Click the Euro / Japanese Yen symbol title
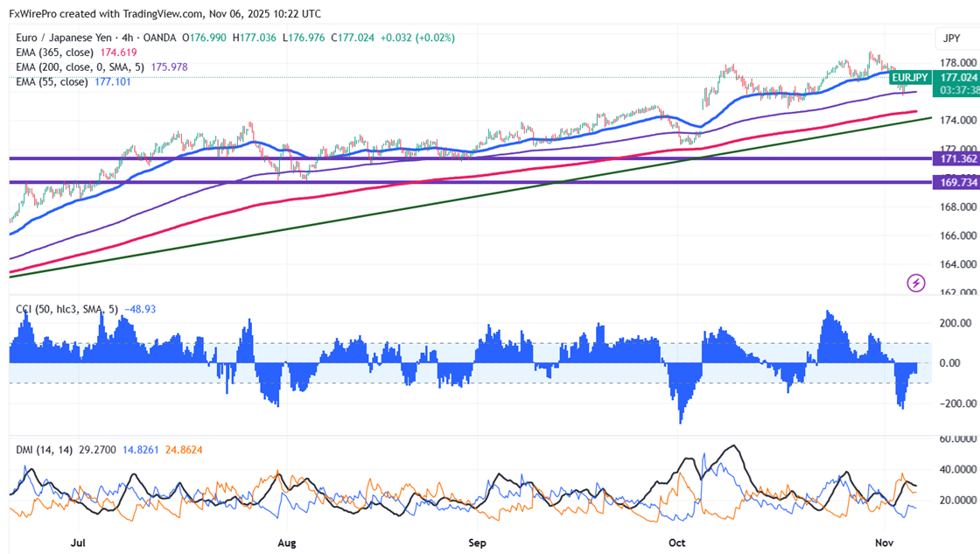 coord(64,38)
